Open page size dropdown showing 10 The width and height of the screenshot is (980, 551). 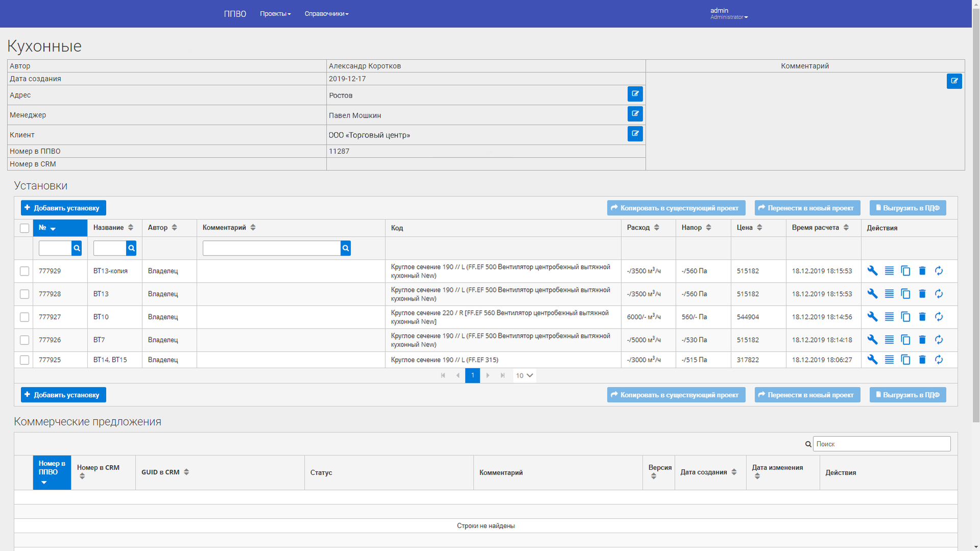click(x=524, y=375)
